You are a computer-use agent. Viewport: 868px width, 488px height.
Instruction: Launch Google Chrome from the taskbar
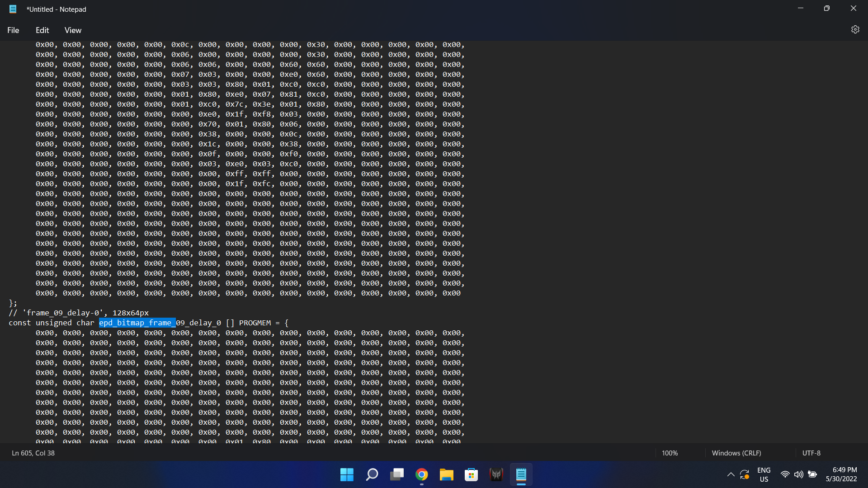421,474
